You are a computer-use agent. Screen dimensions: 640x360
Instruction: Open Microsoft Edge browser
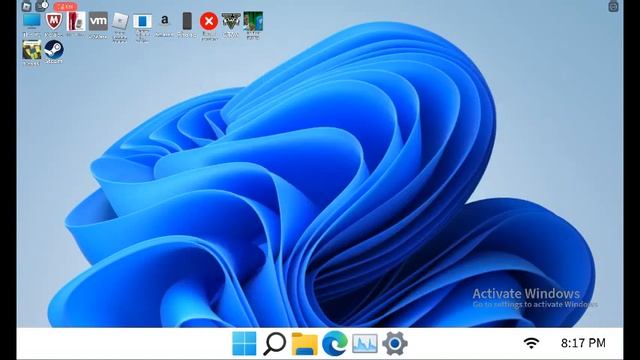point(335,344)
